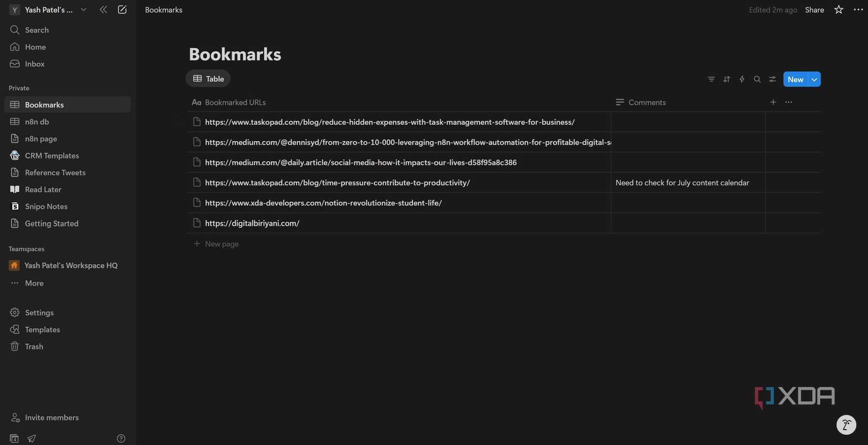Open the digitalbiriyani.com bookmark entry
The height and width of the screenshot is (445, 868).
click(x=252, y=223)
